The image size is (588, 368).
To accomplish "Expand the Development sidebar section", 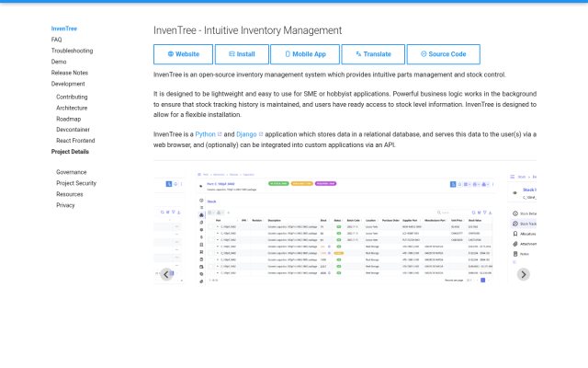I will tap(68, 84).
